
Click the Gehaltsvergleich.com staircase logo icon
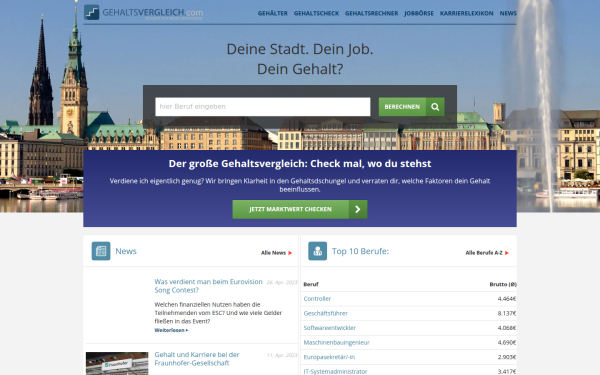[91, 12]
